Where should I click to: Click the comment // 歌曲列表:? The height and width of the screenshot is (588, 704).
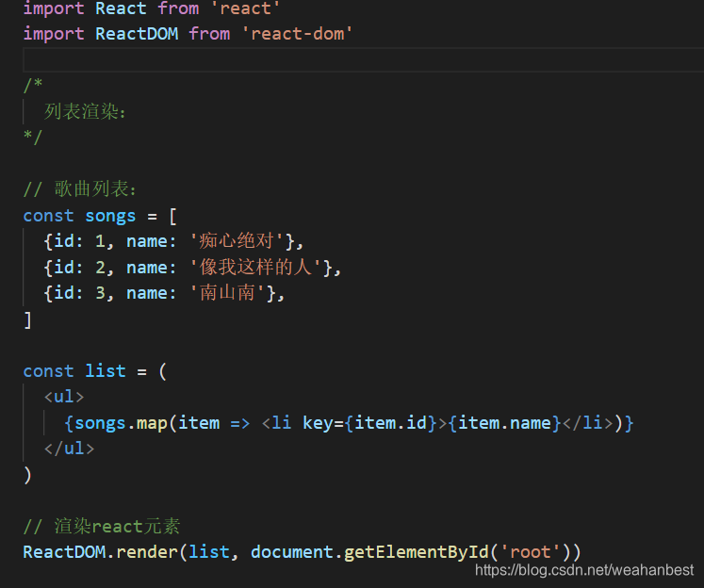pos(79,188)
